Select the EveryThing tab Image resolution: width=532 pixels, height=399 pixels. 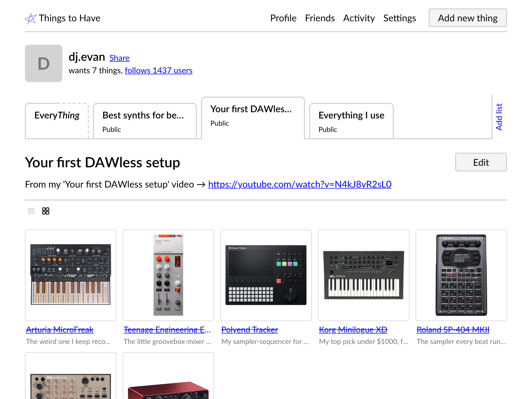click(x=57, y=121)
